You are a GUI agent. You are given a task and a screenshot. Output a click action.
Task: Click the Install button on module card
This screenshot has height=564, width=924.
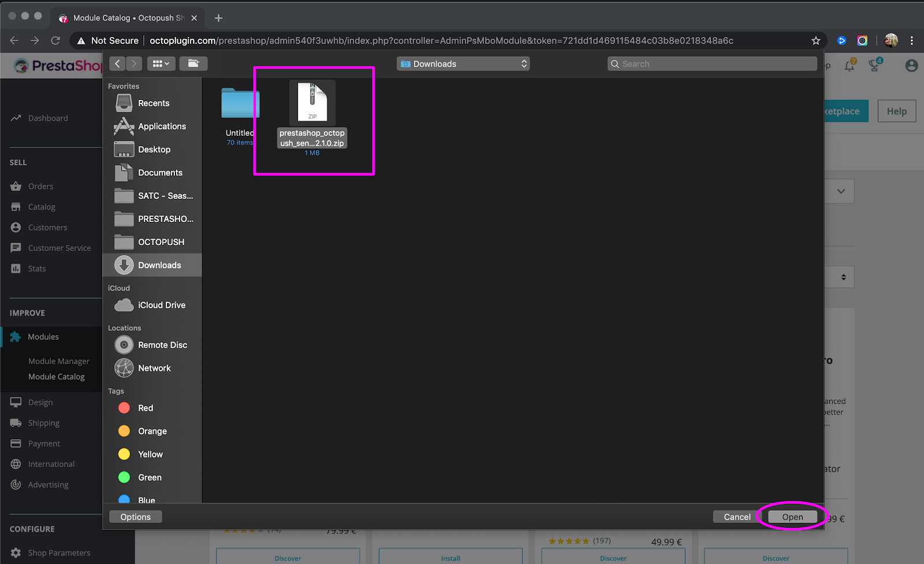tap(450, 558)
